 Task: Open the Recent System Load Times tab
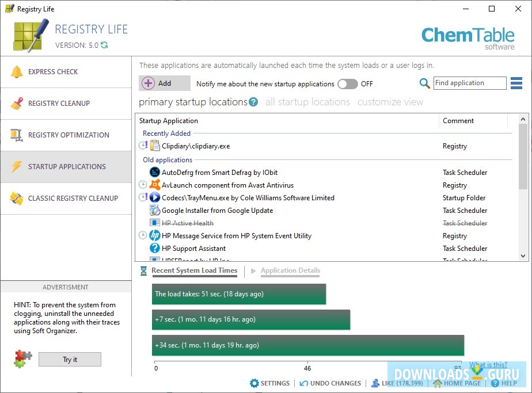[195, 270]
